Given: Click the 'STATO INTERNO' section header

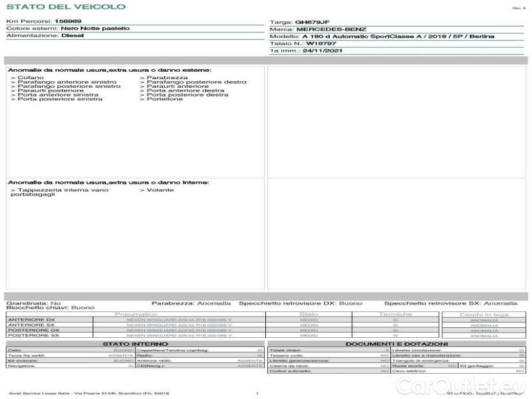Looking at the screenshot, I should click(x=136, y=344).
